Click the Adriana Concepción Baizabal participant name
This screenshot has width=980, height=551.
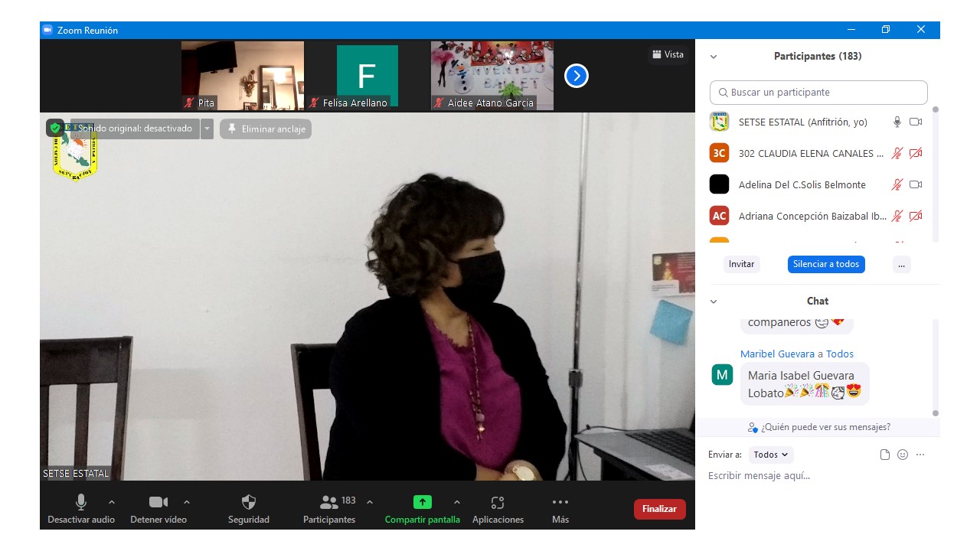pyautogui.click(x=812, y=216)
